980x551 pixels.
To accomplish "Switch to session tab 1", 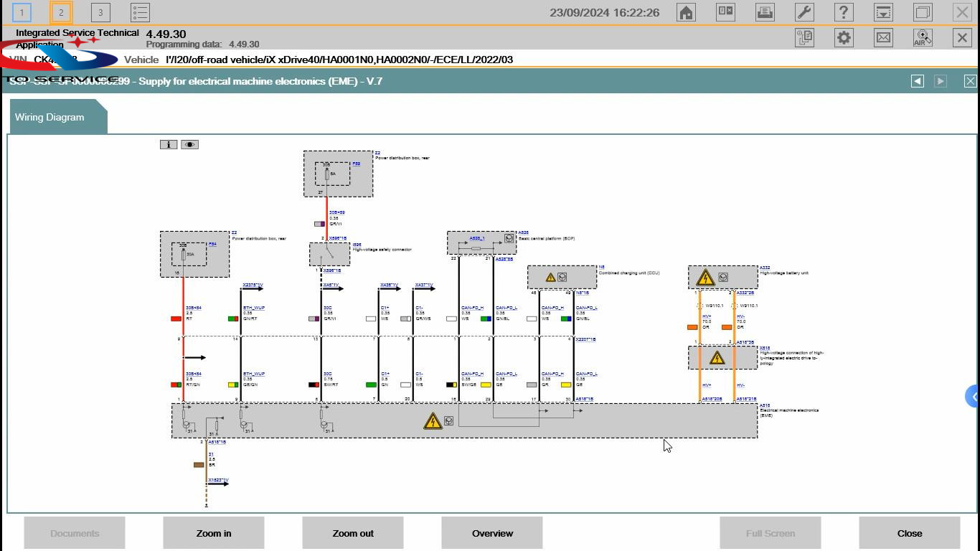I will (x=22, y=12).
